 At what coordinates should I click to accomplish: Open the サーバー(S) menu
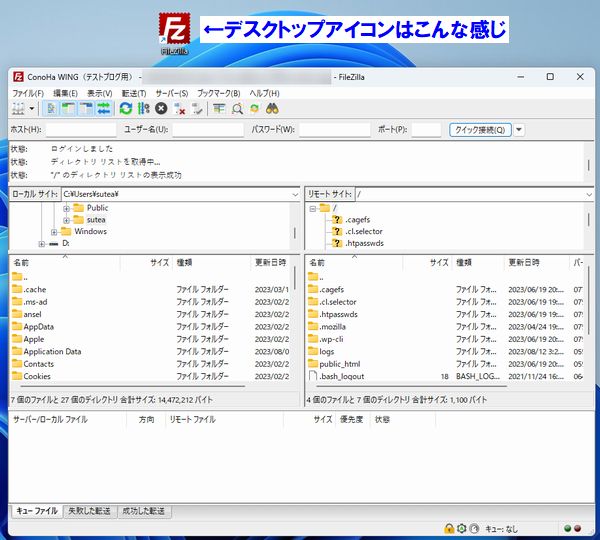click(172, 93)
